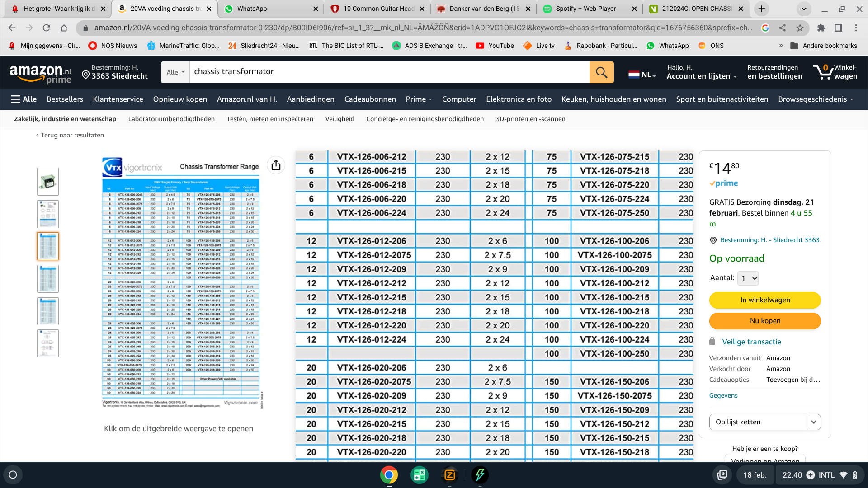Open the calendar date 18 feb.

pyautogui.click(x=755, y=475)
